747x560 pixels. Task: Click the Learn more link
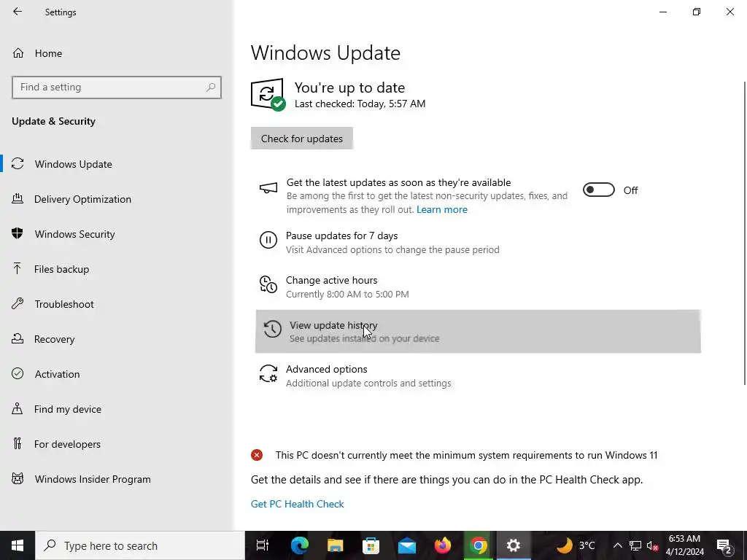441,209
